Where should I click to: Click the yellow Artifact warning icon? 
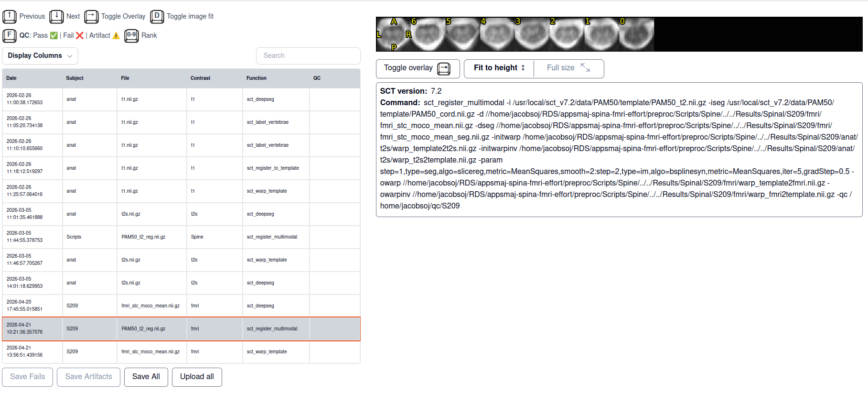pos(116,36)
